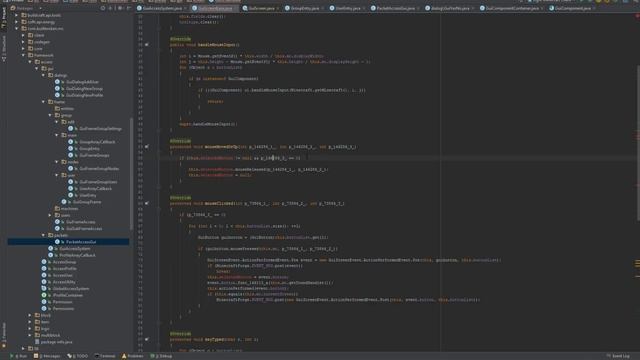Collapse the access package
This screenshot has width=640, height=360.
click(x=30, y=62)
